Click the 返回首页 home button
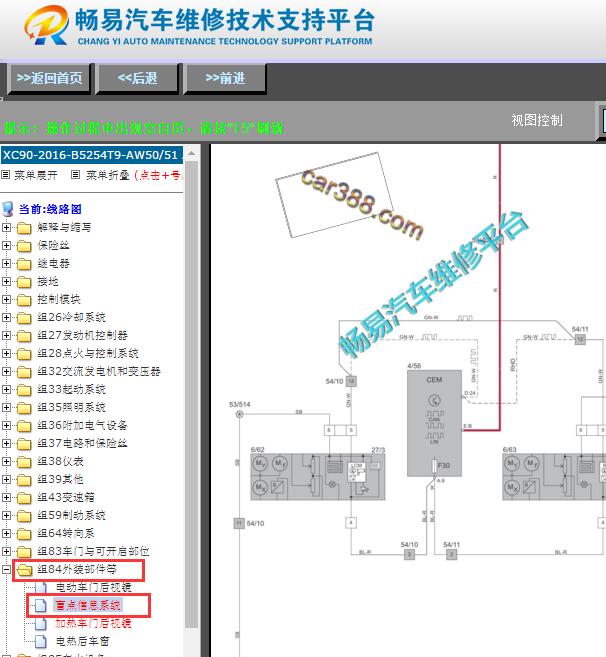 49,78
